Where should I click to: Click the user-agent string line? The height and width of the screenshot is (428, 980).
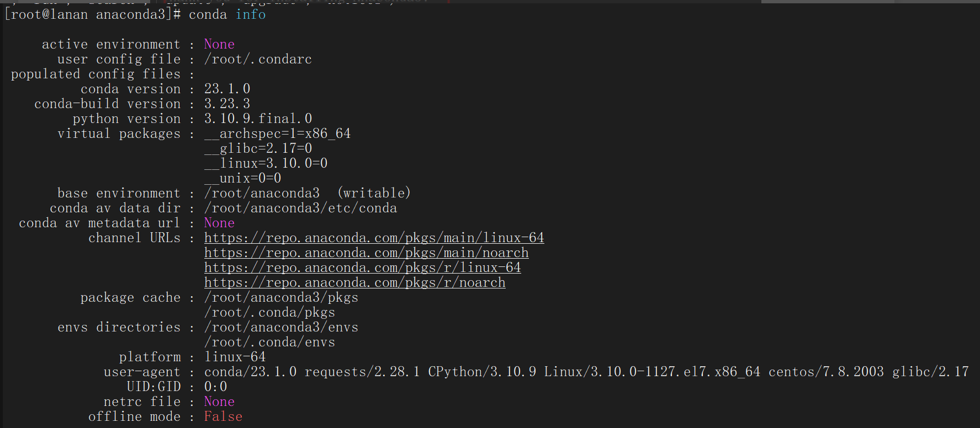[586, 372]
